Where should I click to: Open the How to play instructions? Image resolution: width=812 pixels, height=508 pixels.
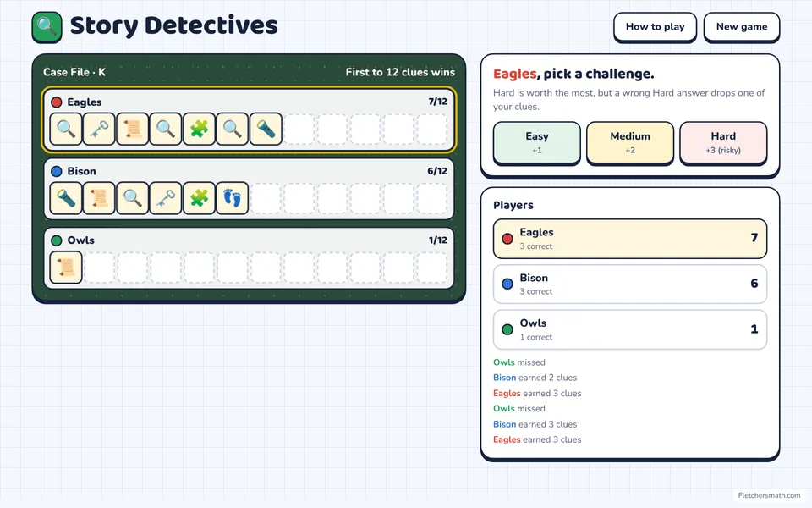tap(655, 27)
